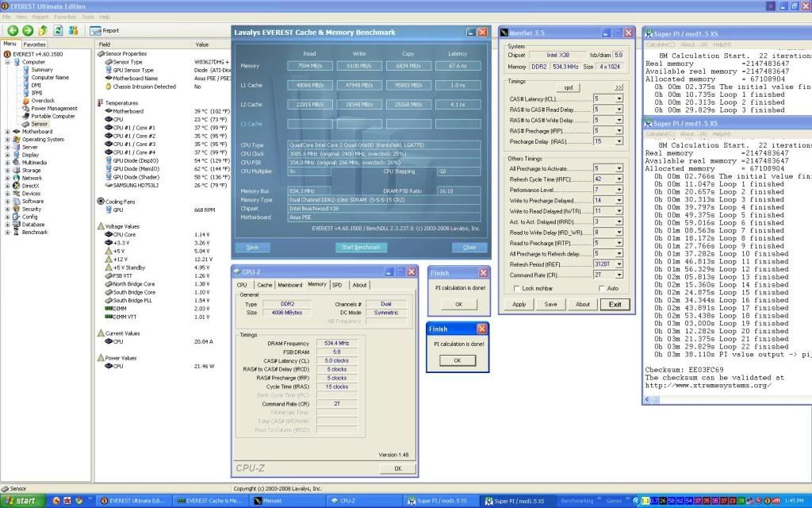Open the Tools menu in EVEREST

pos(88,17)
